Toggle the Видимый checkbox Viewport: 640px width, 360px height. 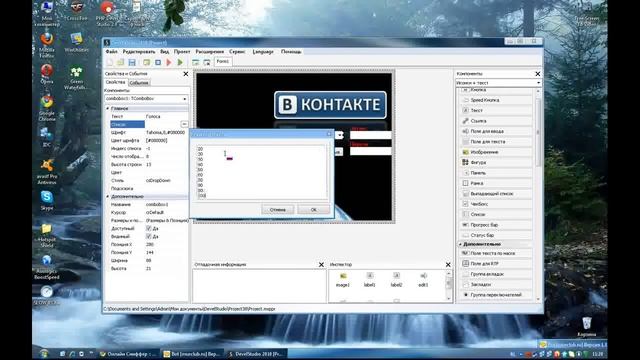(149, 237)
